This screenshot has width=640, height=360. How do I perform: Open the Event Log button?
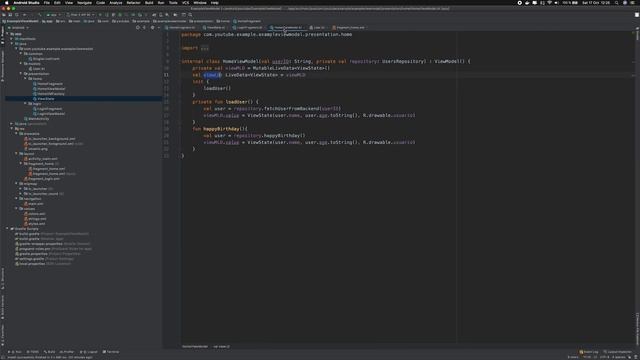(x=589, y=352)
